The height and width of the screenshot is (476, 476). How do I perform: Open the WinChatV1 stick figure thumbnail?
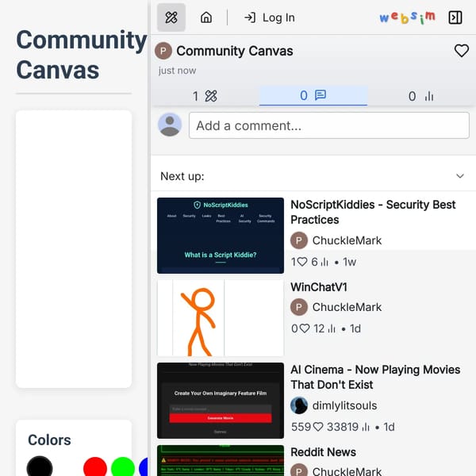221,318
